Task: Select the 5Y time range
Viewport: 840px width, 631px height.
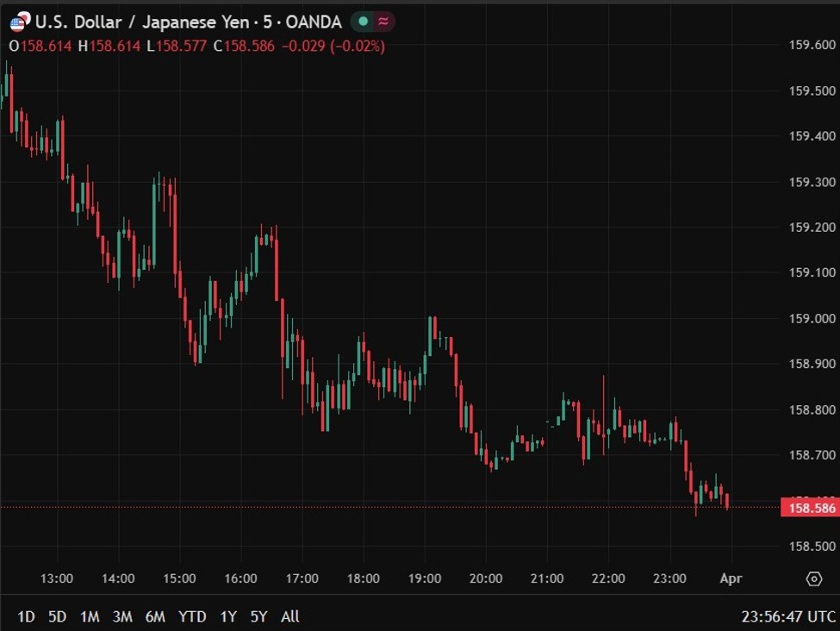Action: pyautogui.click(x=258, y=616)
